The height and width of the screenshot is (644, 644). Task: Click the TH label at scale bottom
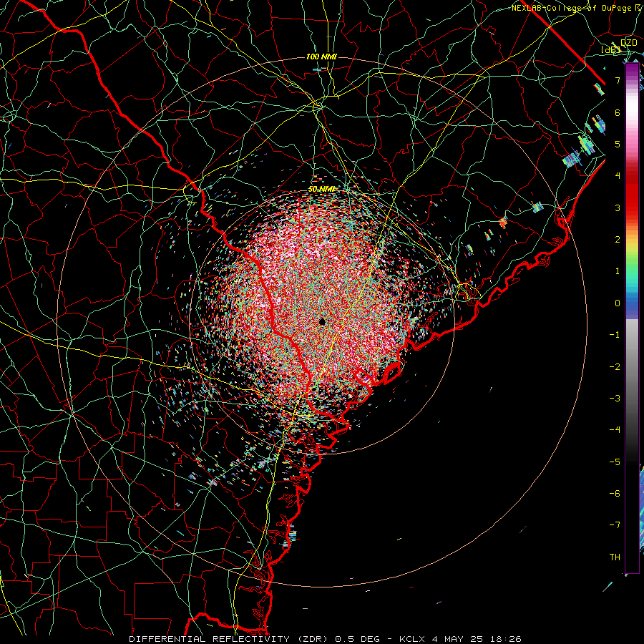pos(615,557)
